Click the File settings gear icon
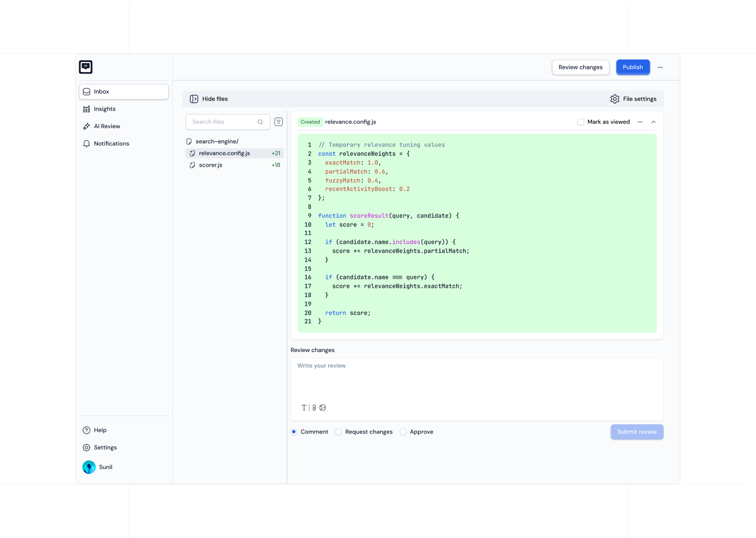The width and height of the screenshot is (756, 538). (615, 99)
